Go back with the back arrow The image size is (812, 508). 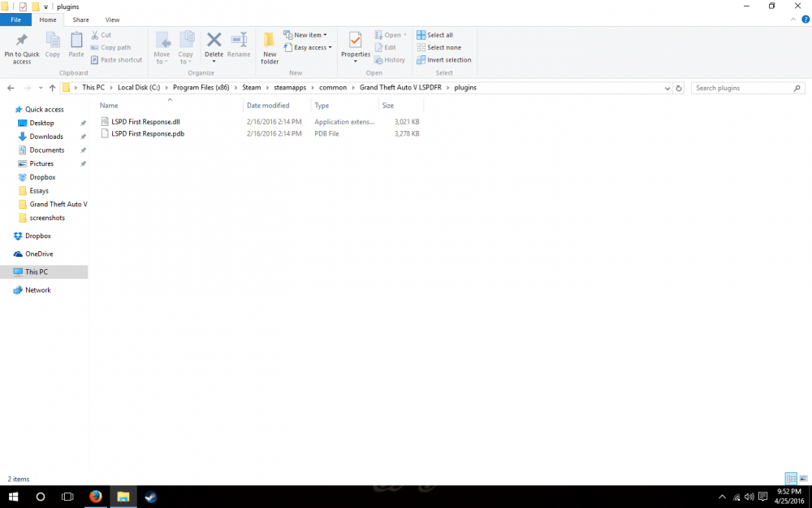11,88
